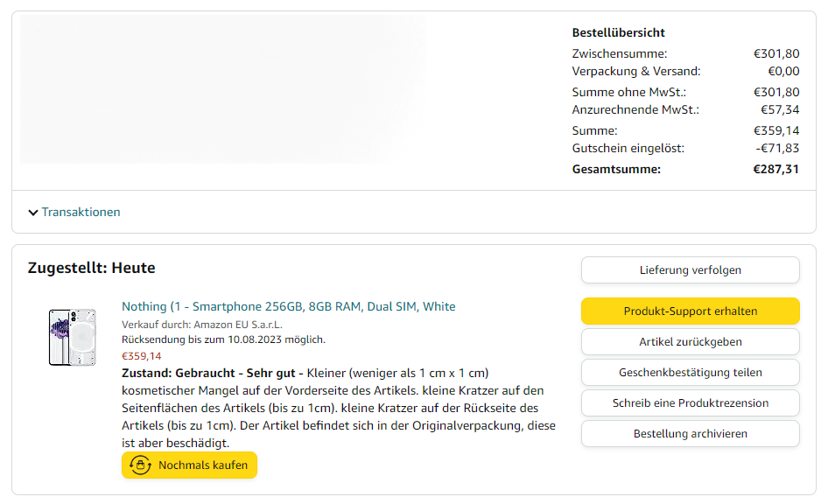Screen dimensions: 835x504
Task: Open the Transaktionen link
Action: 81,212
